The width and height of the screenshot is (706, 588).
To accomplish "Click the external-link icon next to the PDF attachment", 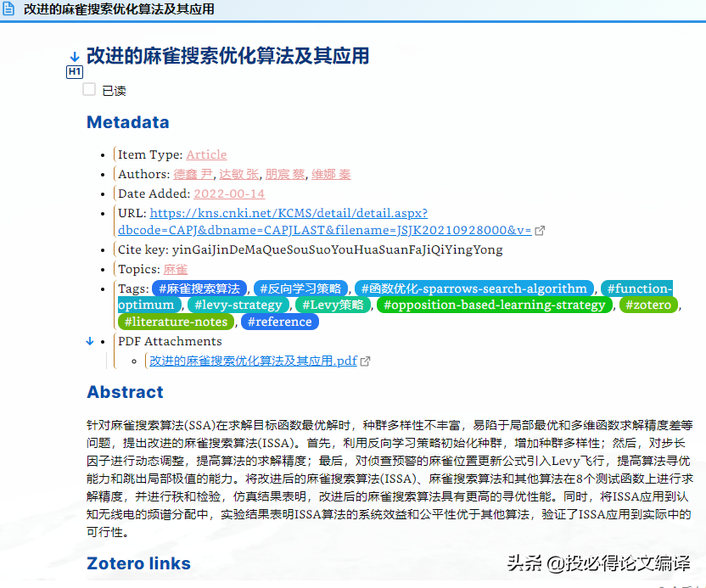I will 366,361.
